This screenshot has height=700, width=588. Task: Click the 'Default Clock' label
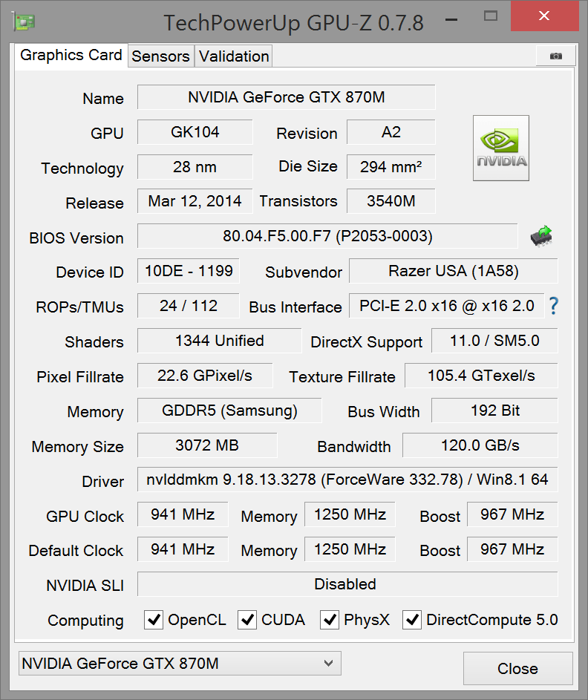(x=76, y=551)
